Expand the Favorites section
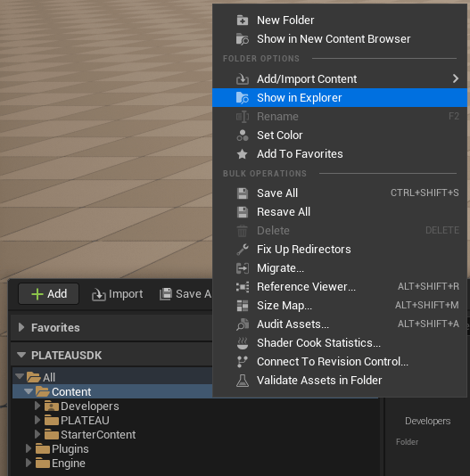The height and width of the screenshot is (476, 470). pyautogui.click(x=21, y=327)
